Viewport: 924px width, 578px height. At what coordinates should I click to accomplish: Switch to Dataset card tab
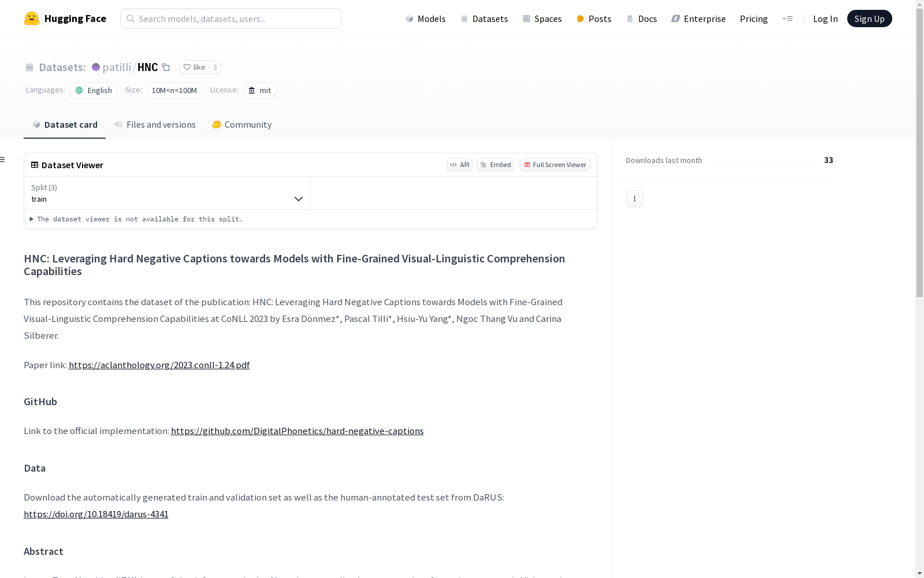coord(65,124)
